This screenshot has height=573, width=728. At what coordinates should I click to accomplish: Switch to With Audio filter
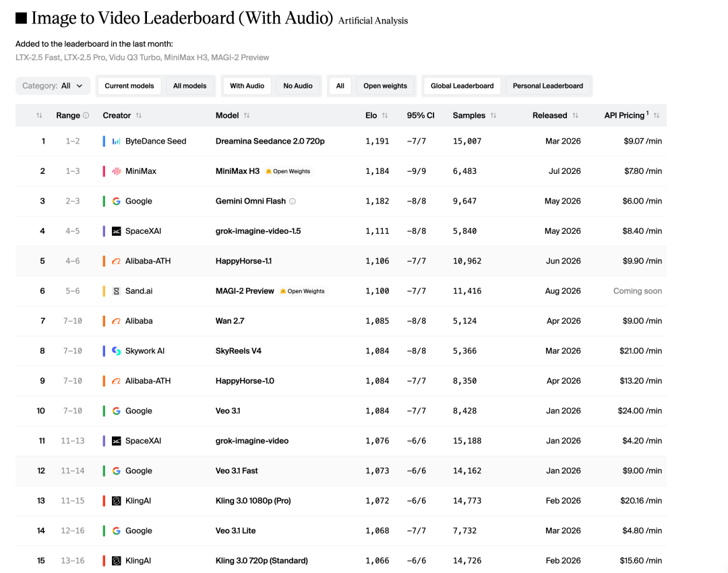(x=247, y=86)
